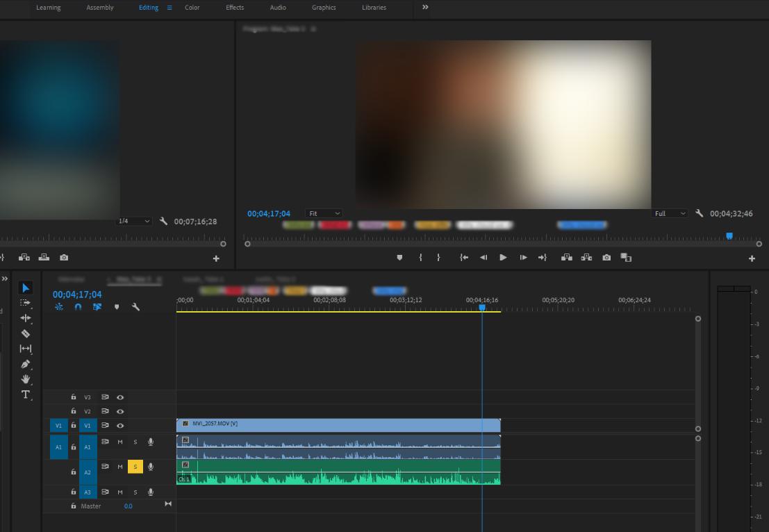Click Lift button in Program Monitor

click(567, 258)
